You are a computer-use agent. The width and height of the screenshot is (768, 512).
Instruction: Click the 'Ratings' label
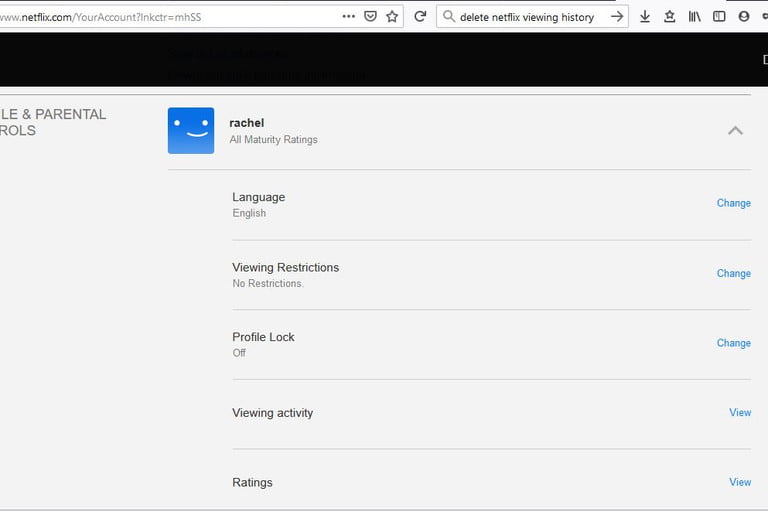point(252,483)
